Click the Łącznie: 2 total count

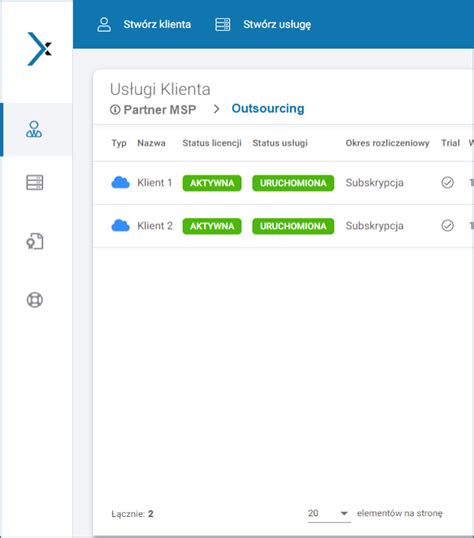[x=132, y=514]
